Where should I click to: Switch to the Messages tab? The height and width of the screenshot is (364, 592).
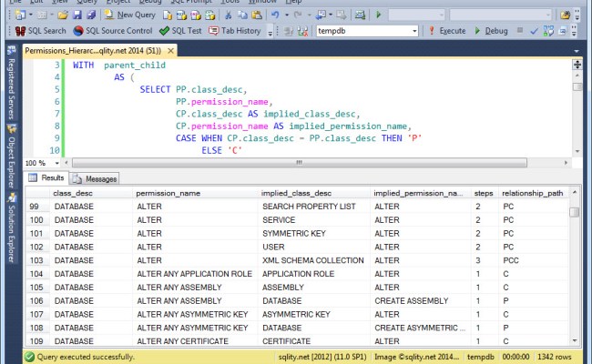click(x=95, y=178)
